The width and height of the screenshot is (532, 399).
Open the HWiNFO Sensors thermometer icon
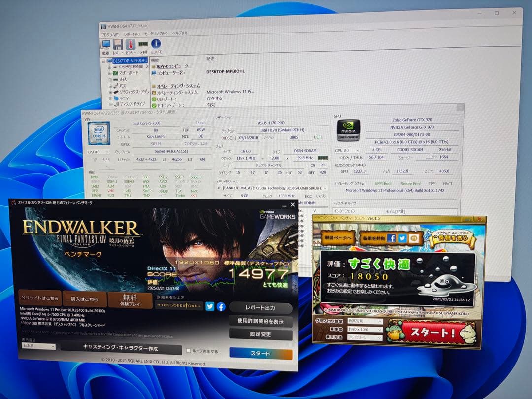point(131,44)
